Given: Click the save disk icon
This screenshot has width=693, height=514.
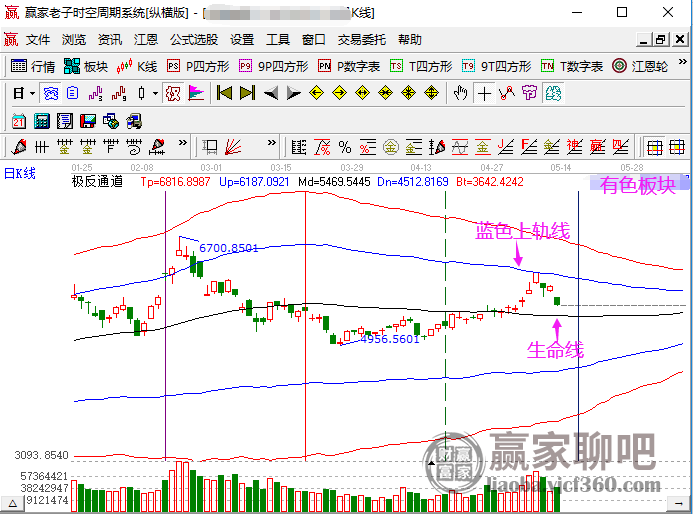Looking at the screenshot, I should (x=87, y=120).
